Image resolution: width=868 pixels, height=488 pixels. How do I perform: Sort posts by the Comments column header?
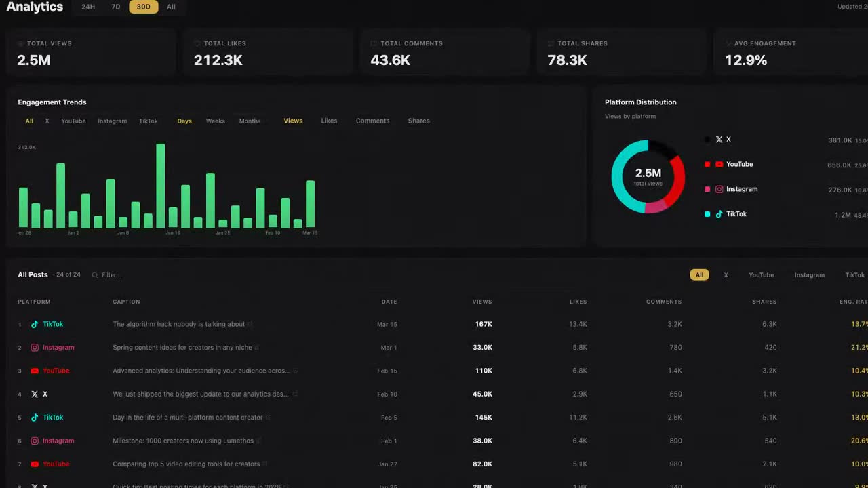[x=664, y=302]
